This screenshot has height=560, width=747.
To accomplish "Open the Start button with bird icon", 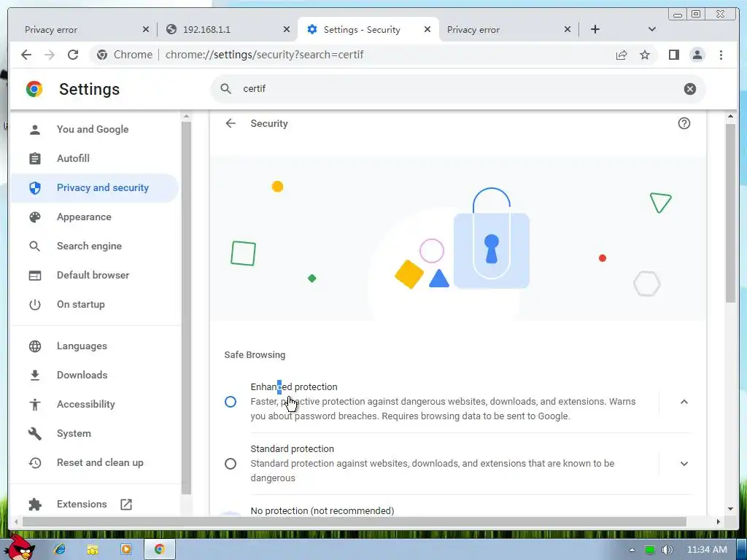I will point(21,548).
